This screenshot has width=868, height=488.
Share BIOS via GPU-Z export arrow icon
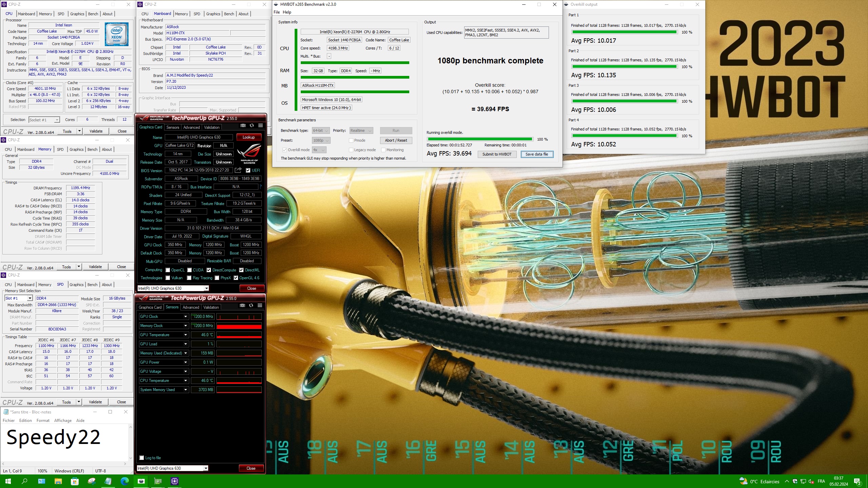[x=238, y=170]
